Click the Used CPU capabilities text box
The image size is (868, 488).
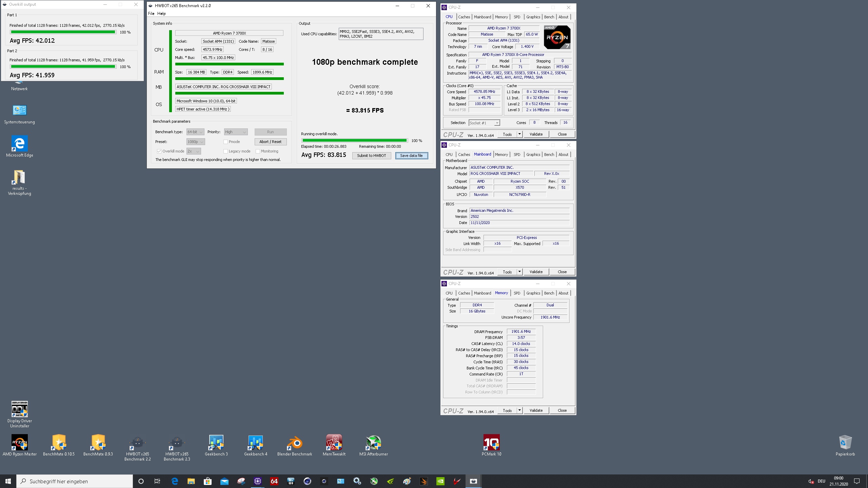point(381,34)
